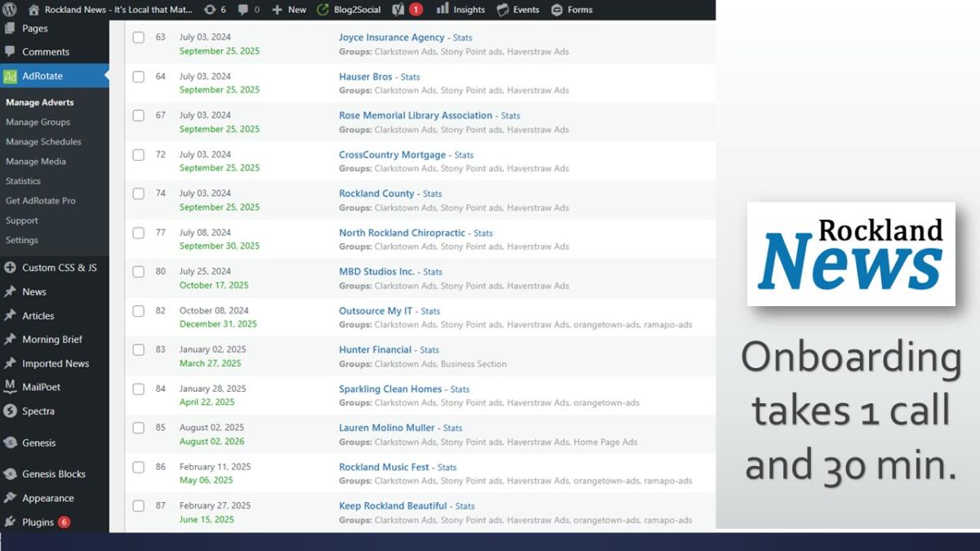
Task: Click the Insights bar chart icon
Action: pos(443,9)
